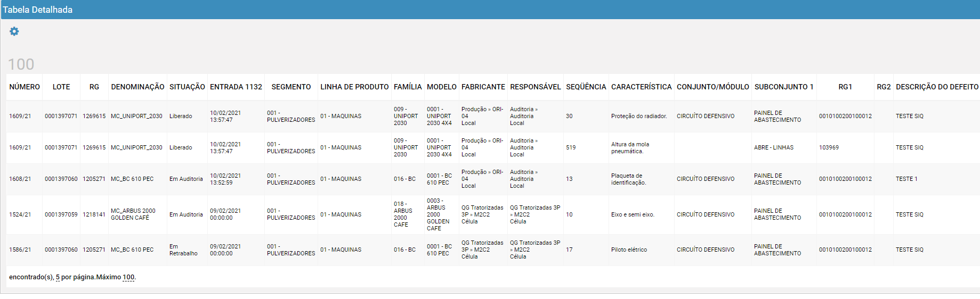The width and height of the screenshot is (980, 299).
Task: Select the '5' per page link
Action: [58, 277]
